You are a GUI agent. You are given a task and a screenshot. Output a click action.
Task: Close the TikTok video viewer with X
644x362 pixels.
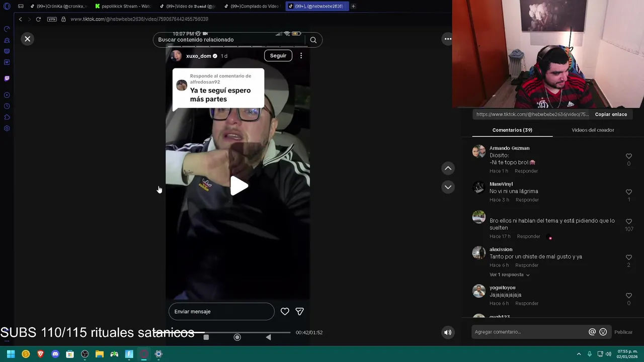pos(28,39)
